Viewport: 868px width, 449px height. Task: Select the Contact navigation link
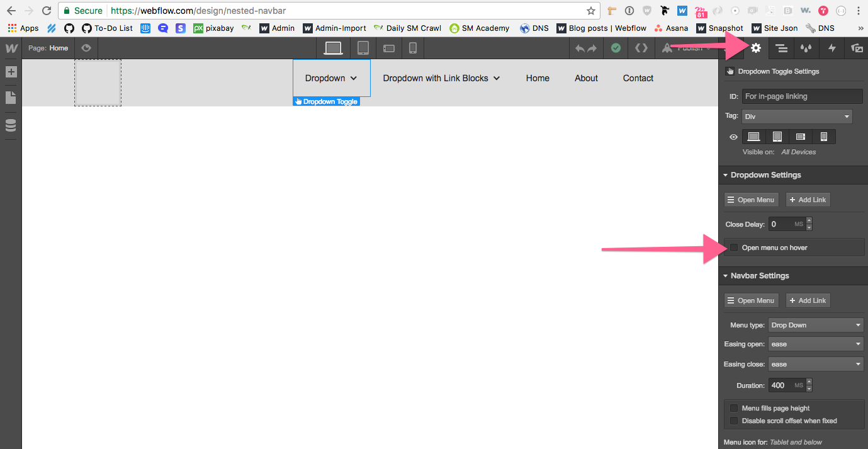pyautogui.click(x=638, y=78)
